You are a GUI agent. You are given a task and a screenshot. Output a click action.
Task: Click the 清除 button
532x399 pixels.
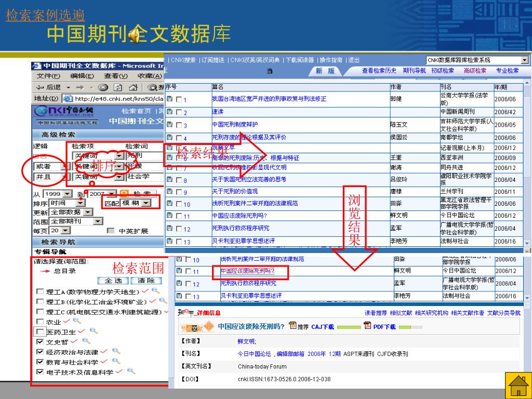(x=146, y=281)
